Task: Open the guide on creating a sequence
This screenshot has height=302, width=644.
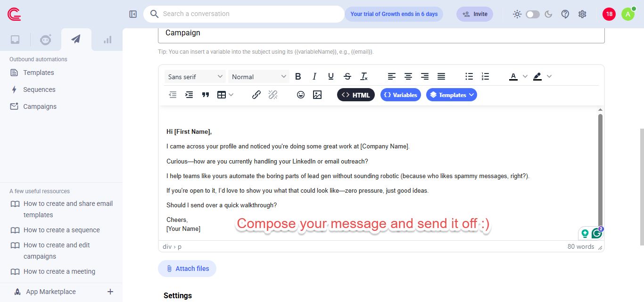Action: click(61, 230)
